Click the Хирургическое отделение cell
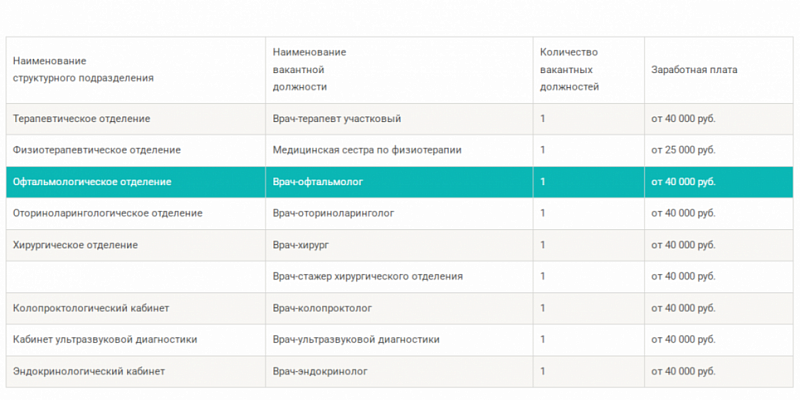The width and height of the screenshot is (800, 400). 76,245
